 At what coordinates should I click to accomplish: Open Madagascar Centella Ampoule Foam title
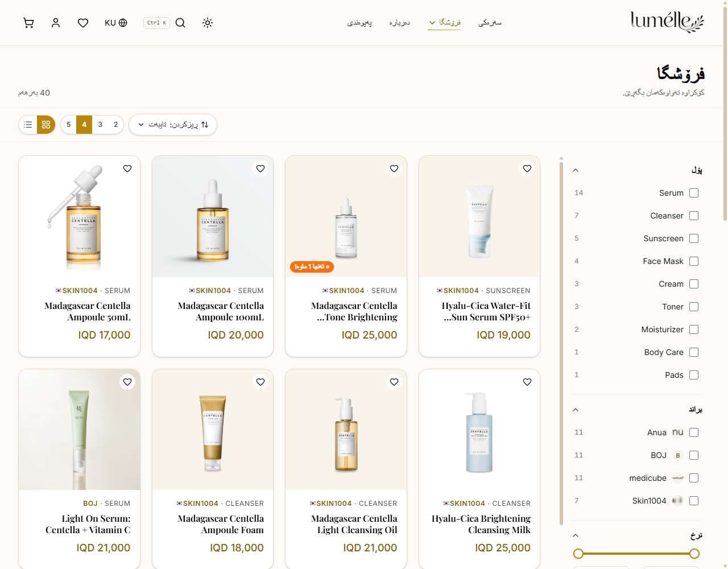(221, 524)
